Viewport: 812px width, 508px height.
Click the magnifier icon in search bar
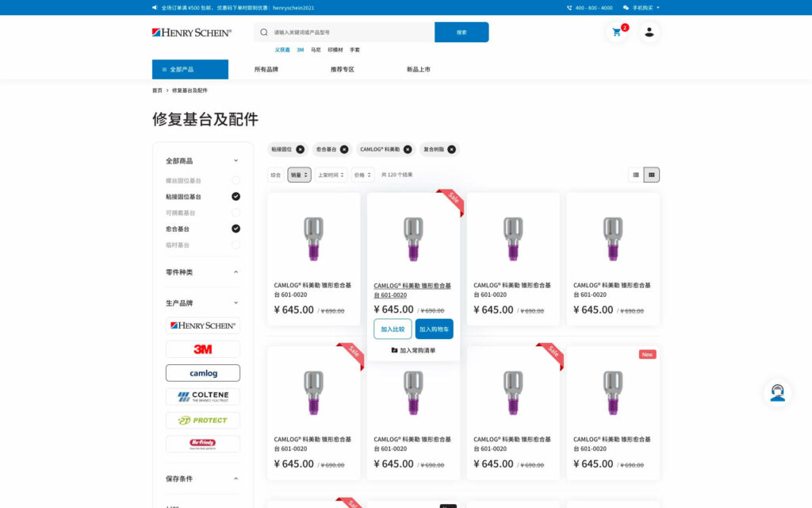click(x=264, y=32)
